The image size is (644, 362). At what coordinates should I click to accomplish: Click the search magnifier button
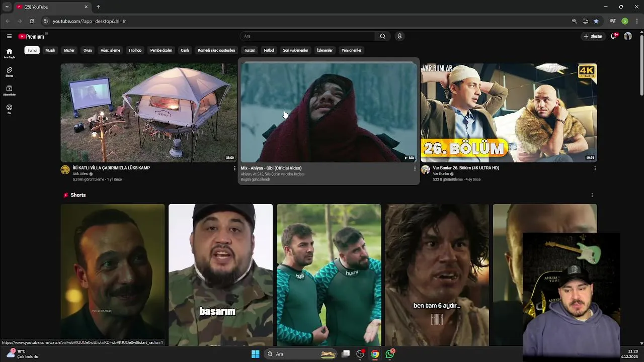pos(382,36)
